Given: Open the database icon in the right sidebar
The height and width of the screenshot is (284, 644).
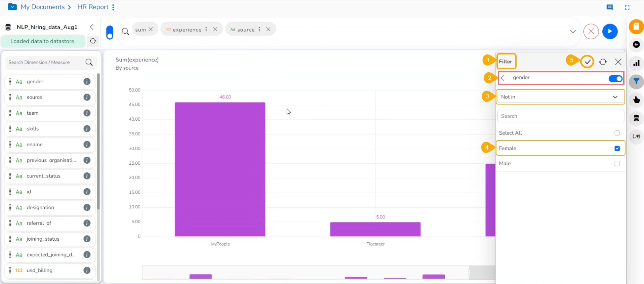Looking at the screenshot, I should (636, 118).
